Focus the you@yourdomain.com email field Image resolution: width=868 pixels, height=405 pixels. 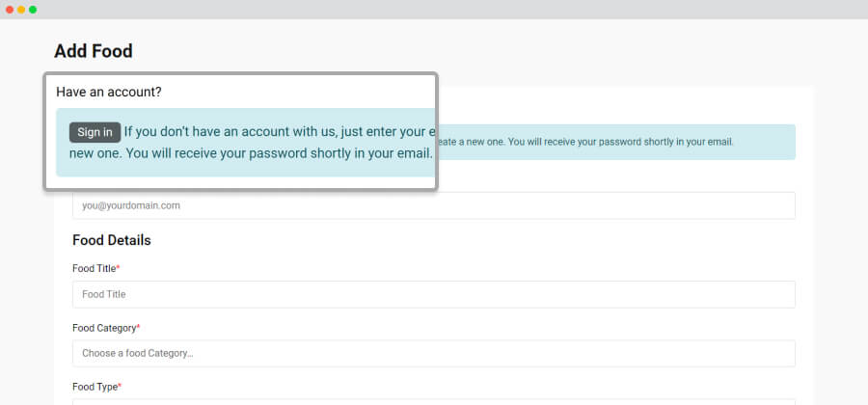pyautogui.click(x=433, y=205)
